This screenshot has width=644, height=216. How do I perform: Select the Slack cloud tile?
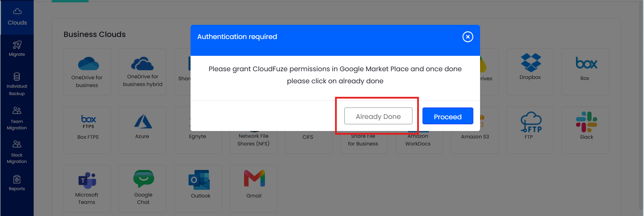click(585, 130)
